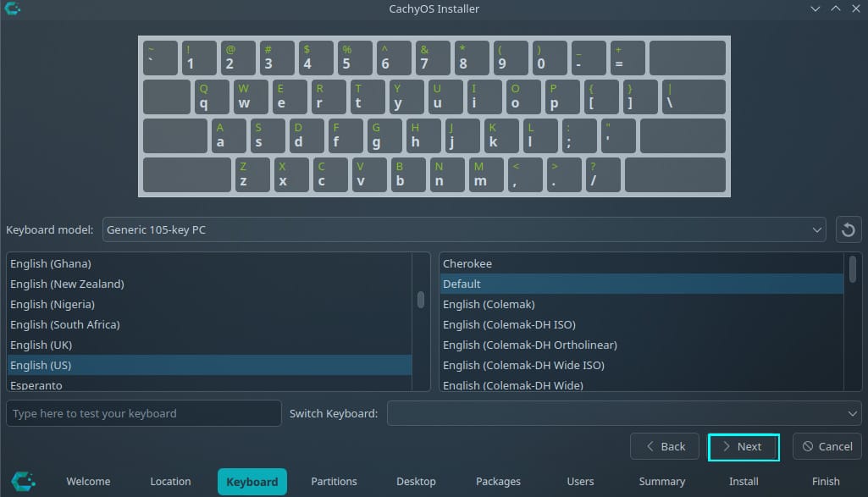The width and height of the screenshot is (868, 497).
Task: Click the layout list scrollbar
Action: point(420,300)
